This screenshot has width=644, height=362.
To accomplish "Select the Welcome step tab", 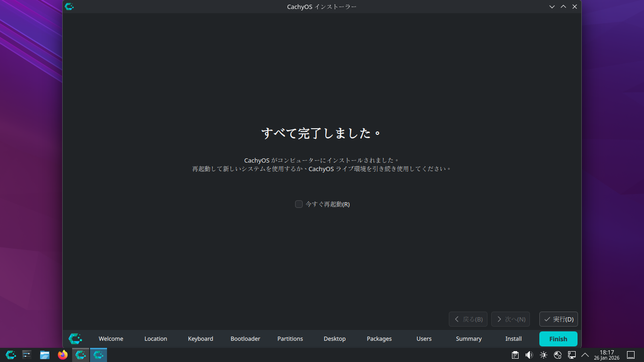I will point(111,339).
